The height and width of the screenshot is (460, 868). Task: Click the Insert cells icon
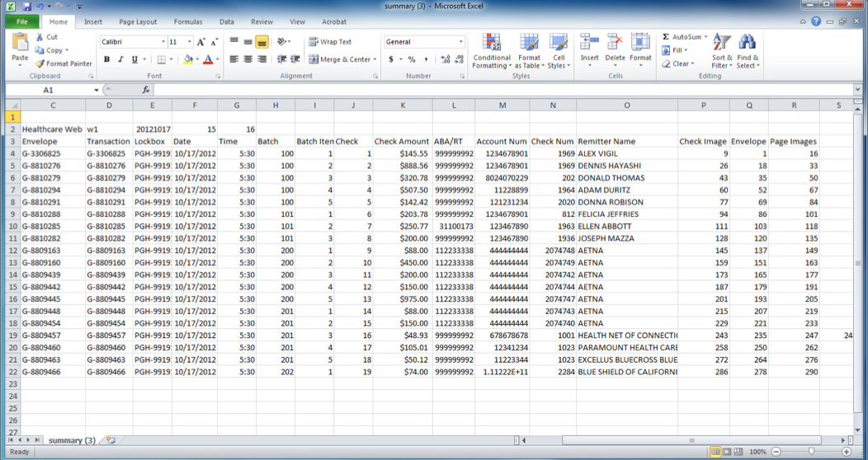[590, 42]
